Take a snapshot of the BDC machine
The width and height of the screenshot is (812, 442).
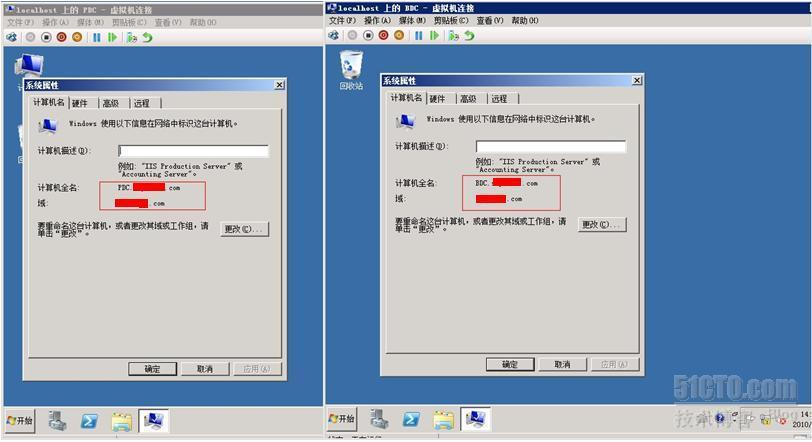(453, 35)
